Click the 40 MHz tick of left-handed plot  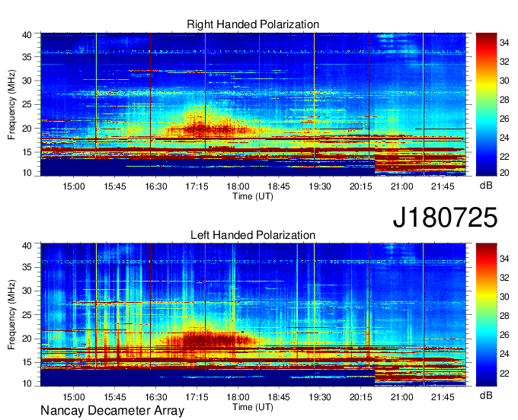27,246
